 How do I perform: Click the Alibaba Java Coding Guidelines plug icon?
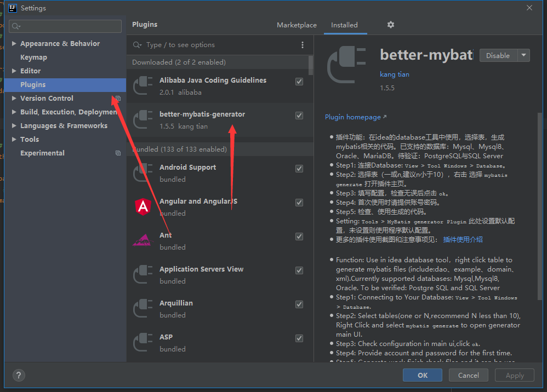(143, 85)
